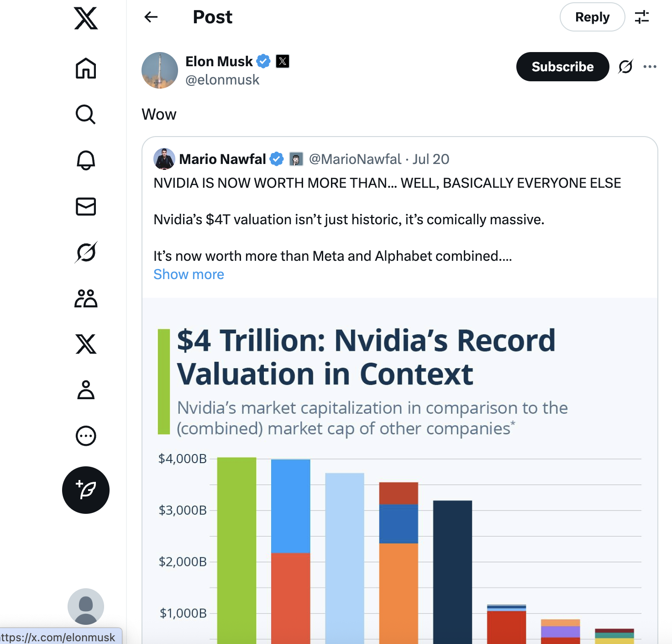Click the compose post feather button
The image size is (672, 644).
click(x=86, y=490)
